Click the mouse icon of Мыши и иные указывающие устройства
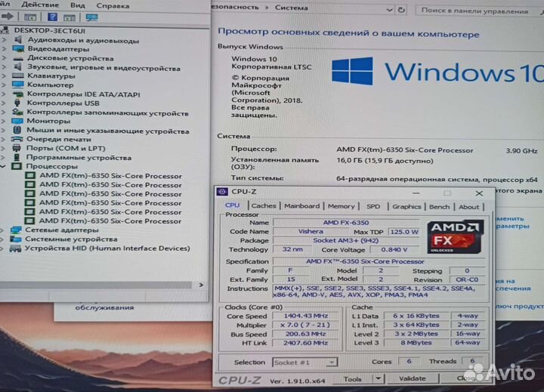 [x=17, y=130]
